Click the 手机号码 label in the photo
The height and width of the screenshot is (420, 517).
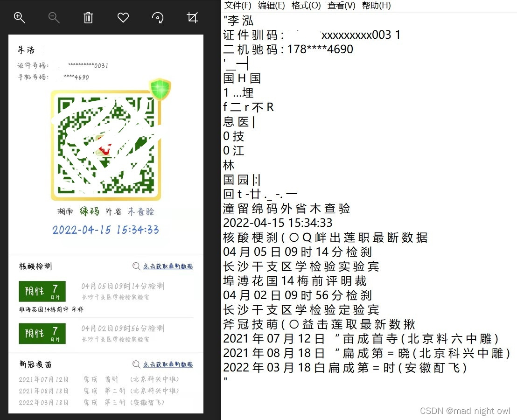point(33,77)
